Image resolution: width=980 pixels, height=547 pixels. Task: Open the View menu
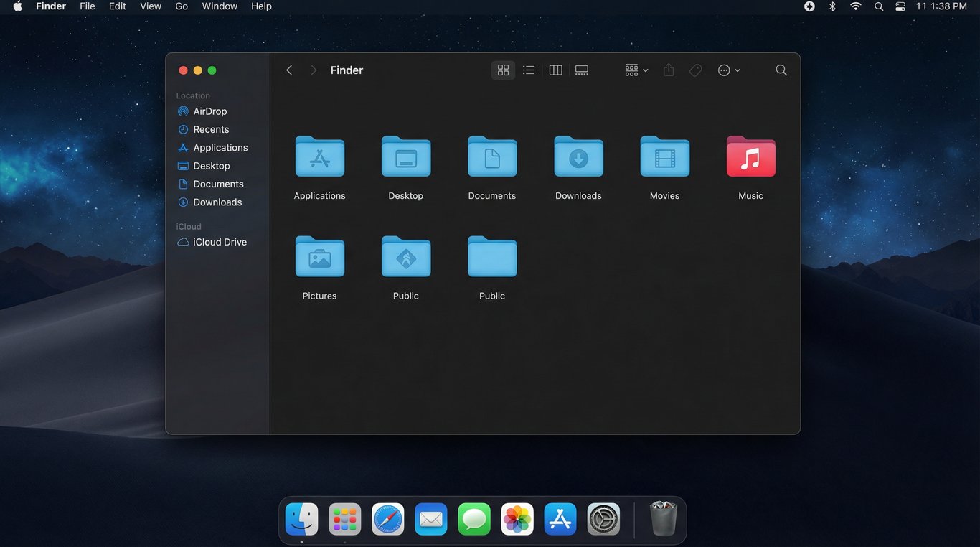(150, 6)
